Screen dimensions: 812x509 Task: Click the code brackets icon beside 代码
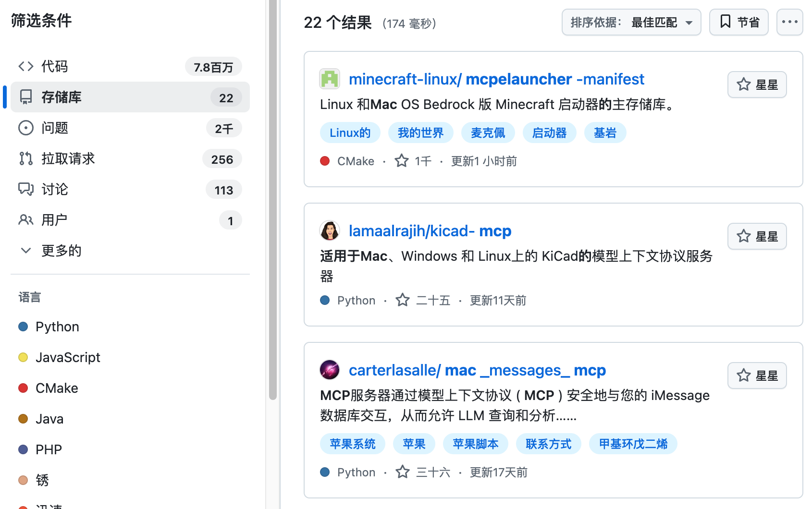26,66
